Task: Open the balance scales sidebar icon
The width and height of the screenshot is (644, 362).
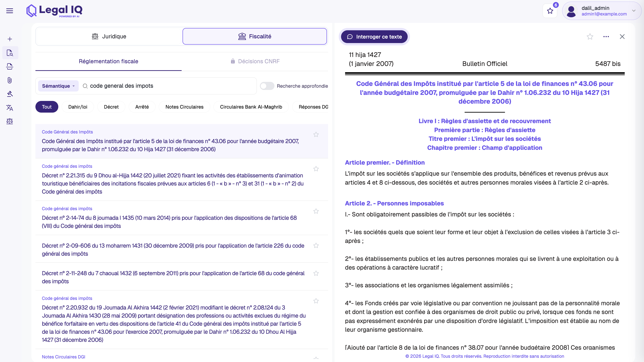Action: 10,121
